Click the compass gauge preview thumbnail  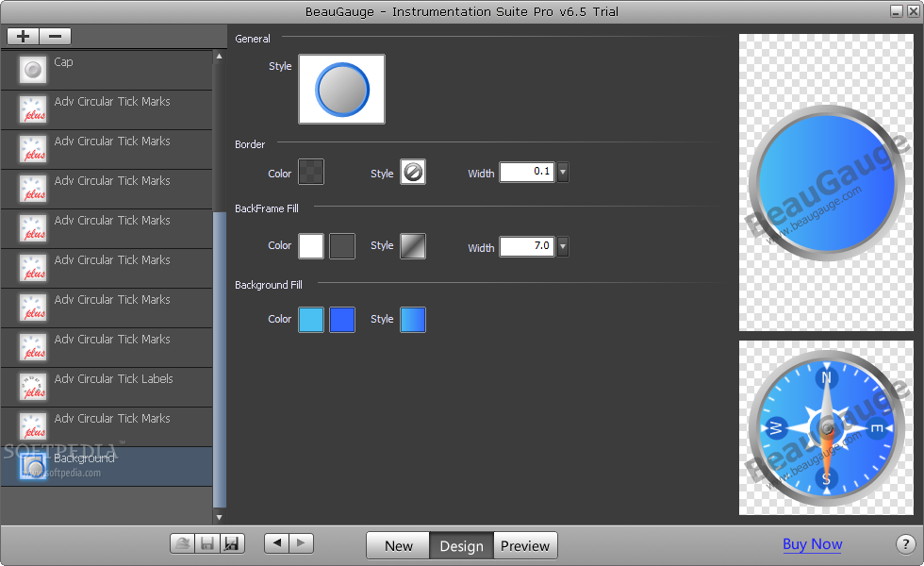[826, 428]
